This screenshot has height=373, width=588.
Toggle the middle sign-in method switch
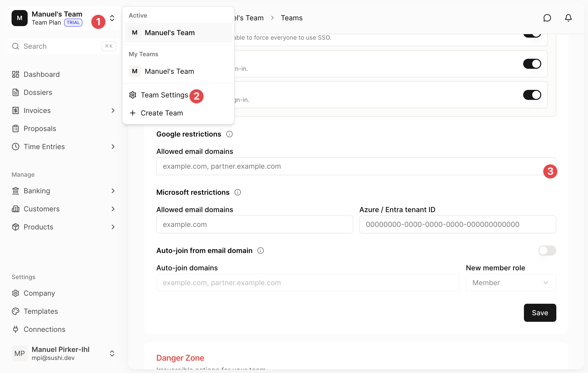click(532, 64)
